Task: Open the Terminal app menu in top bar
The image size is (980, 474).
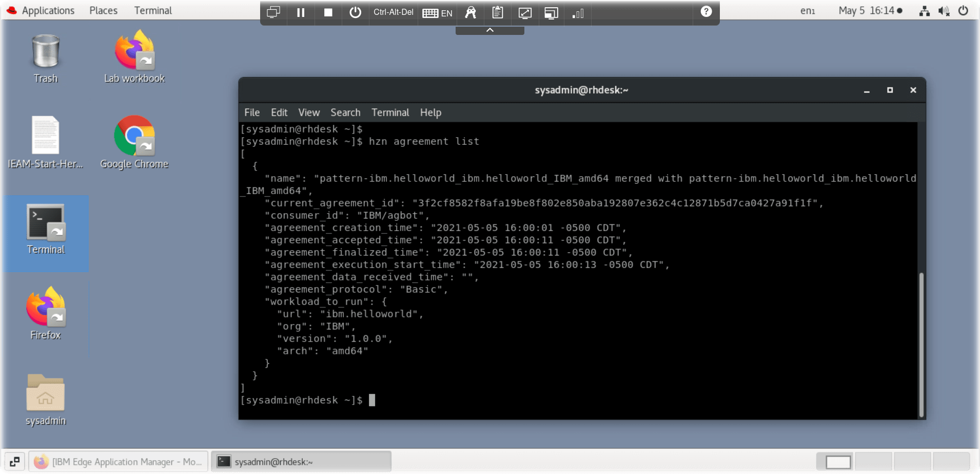Action: point(153,10)
